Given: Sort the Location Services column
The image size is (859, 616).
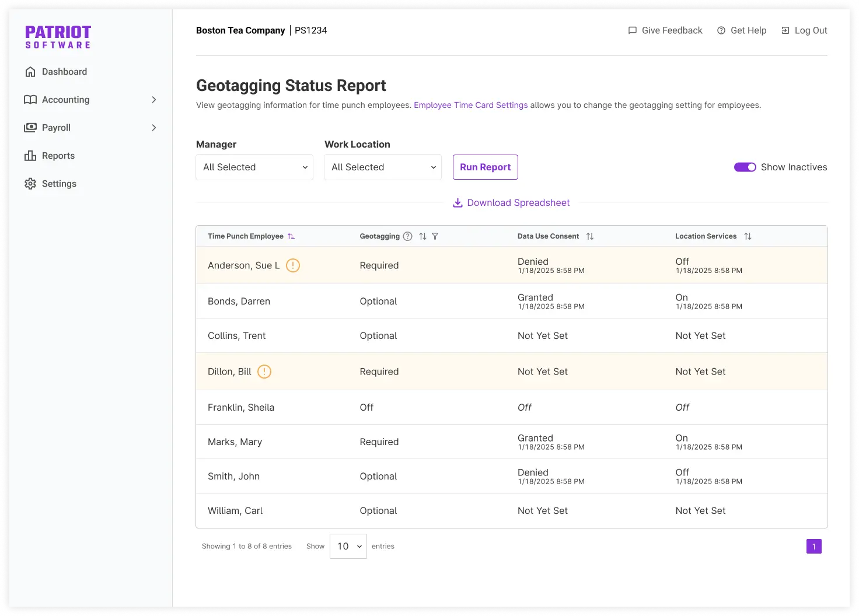Looking at the screenshot, I should [x=748, y=236].
